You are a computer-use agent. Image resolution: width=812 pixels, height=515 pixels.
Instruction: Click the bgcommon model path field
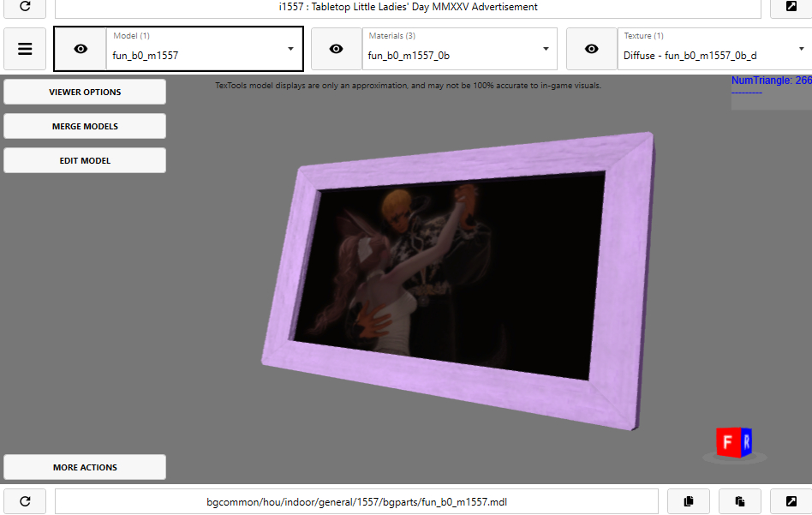click(356, 501)
